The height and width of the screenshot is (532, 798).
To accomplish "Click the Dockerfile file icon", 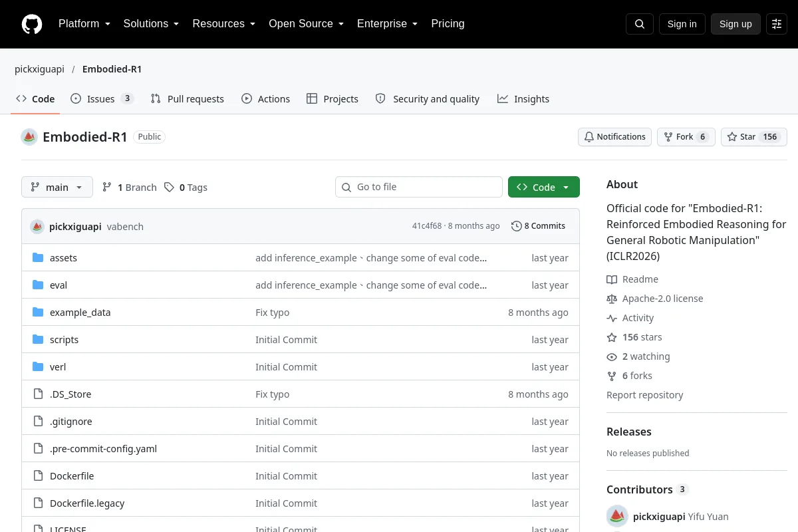I will pyautogui.click(x=38, y=476).
